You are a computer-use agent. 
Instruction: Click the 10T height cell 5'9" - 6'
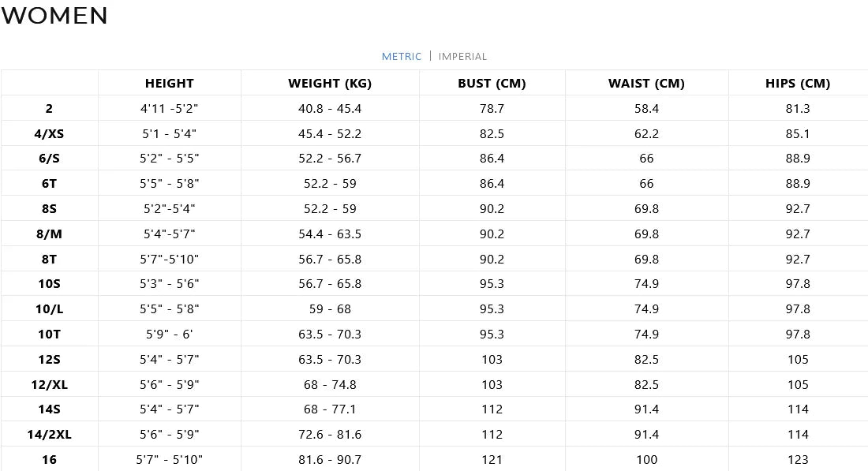pyautogui.click(x=169, y=335)
